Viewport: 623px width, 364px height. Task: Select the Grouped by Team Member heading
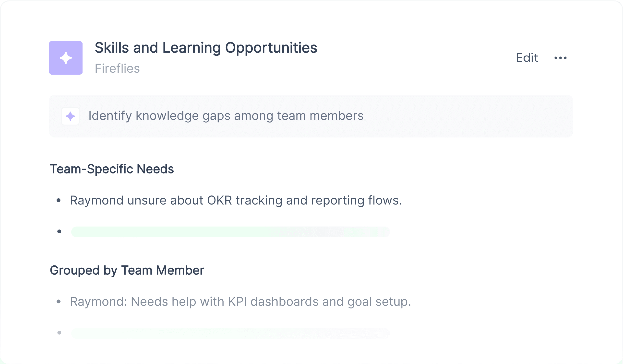click(x=127, y=270)
